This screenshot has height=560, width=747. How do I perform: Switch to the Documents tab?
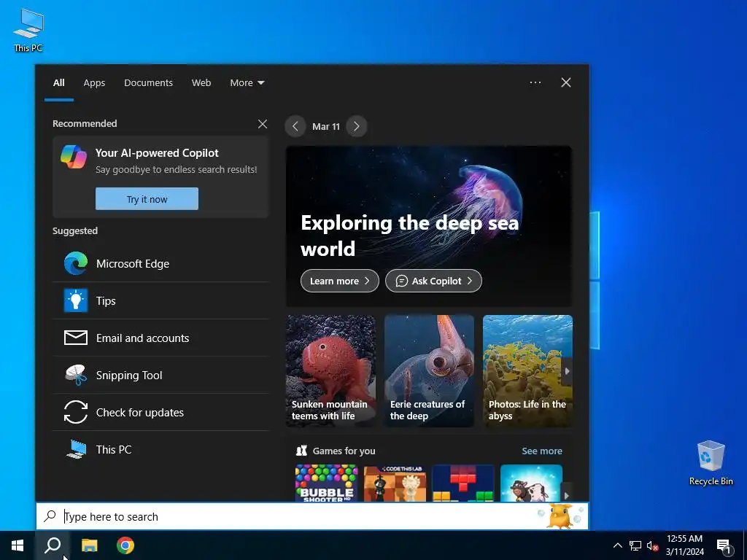pyautogui.click(x=148, y=82)
